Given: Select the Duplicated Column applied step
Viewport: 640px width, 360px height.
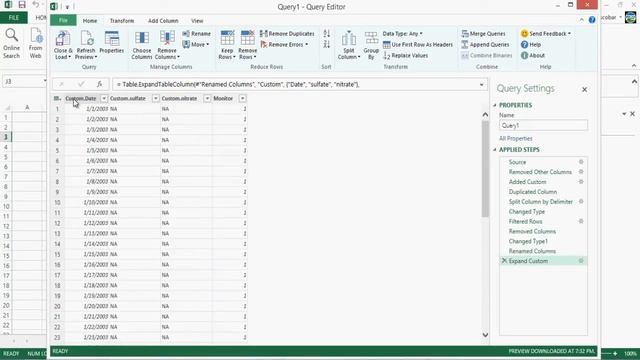Looking at the screenshot, I should [x=533, y=192].
